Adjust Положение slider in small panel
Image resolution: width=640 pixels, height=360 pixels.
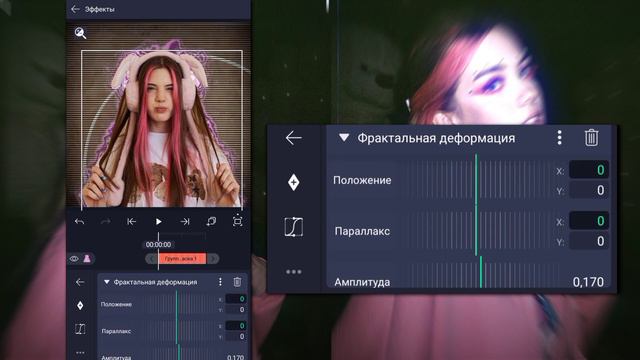click(178, 304)
